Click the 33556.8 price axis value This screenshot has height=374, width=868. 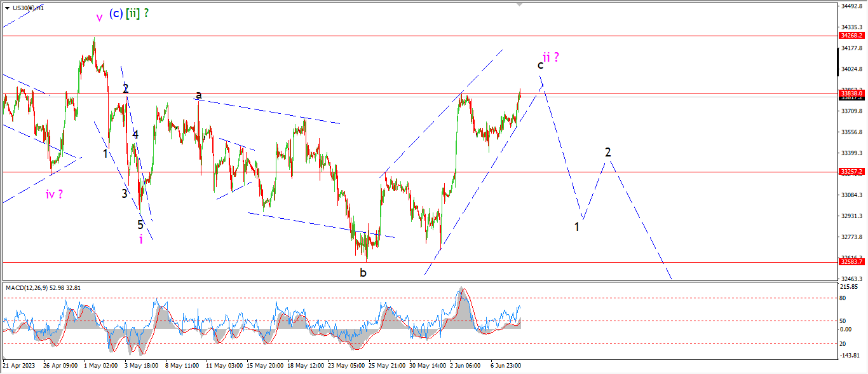853,132
